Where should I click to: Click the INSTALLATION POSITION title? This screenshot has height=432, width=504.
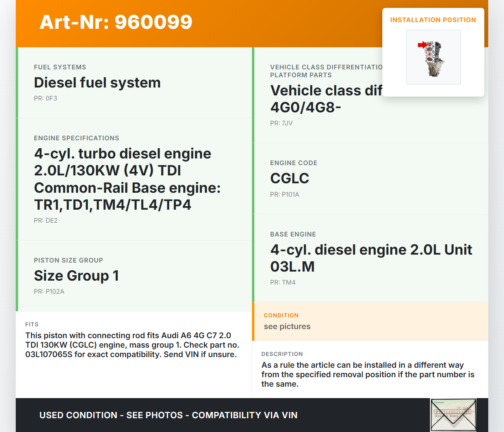click(x=433, y=20)
